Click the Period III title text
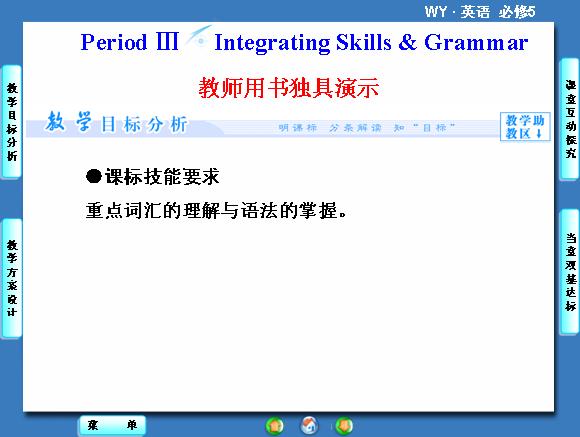 (x=129, y=42)
